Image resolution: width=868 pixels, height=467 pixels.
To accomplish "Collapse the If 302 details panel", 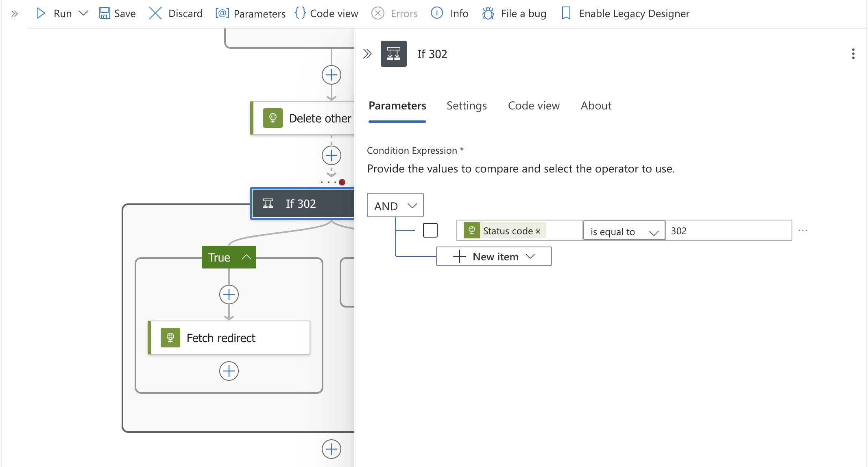I will click(367, 54).
